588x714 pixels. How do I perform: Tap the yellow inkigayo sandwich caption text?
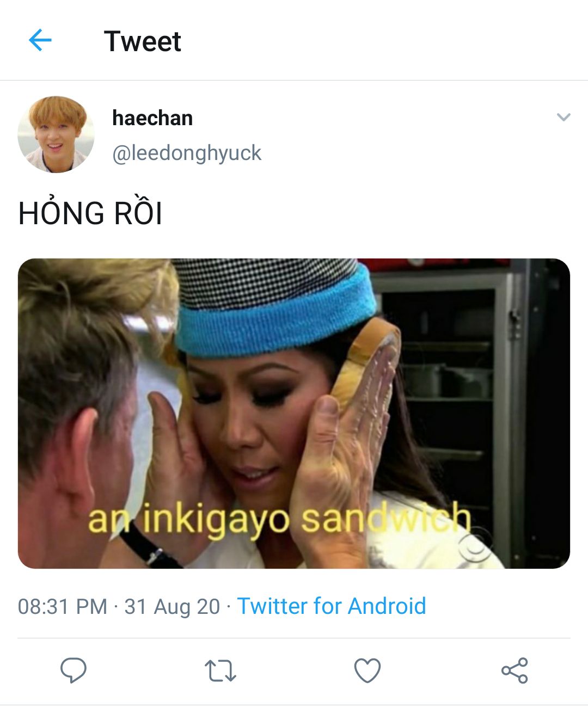(x=279, y=519)
